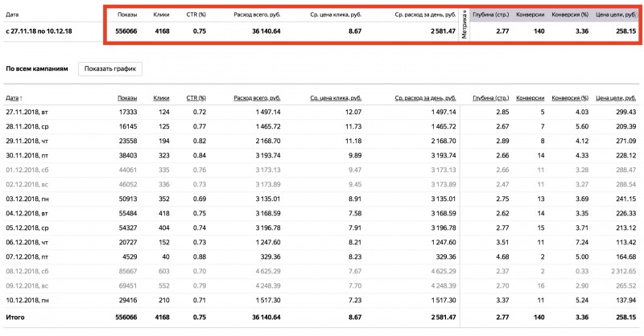
Task: Sort by underlined Глубина (стр.) header
Action: (491, 96)
